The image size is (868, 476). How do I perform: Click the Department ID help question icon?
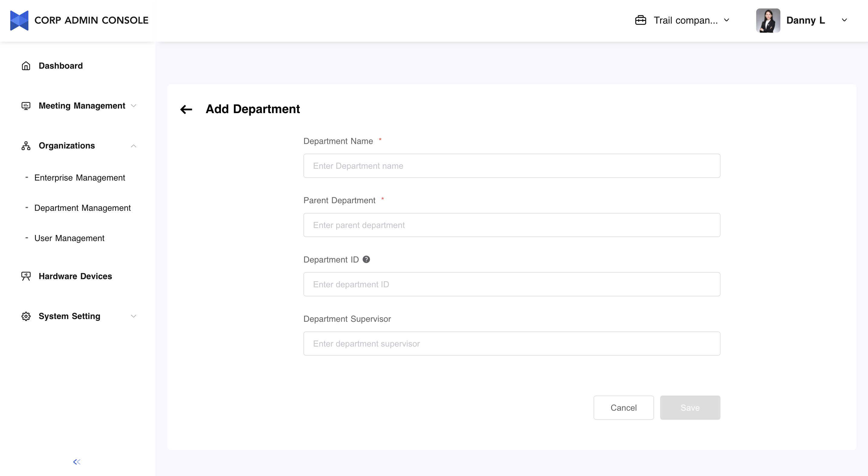point(366,259)
